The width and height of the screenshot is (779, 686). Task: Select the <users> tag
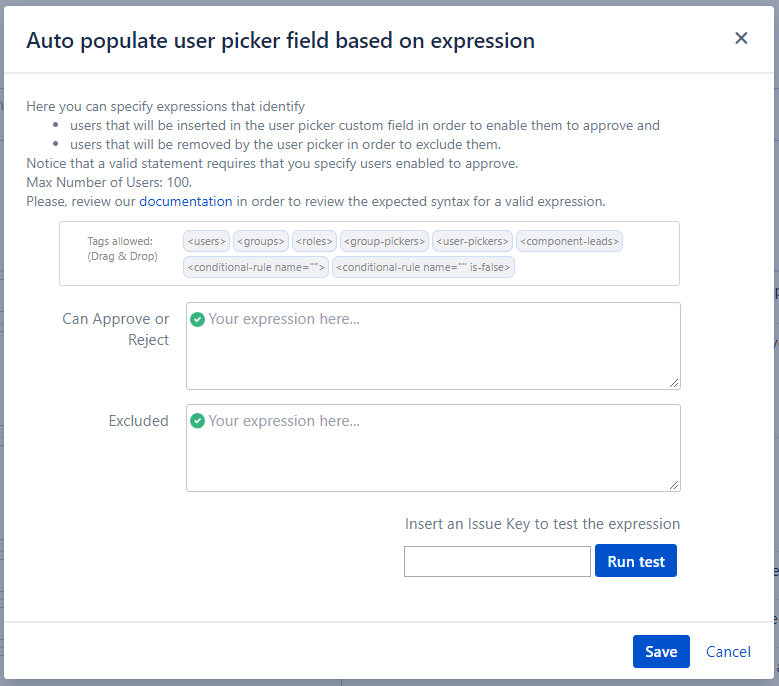pos(207,241)
